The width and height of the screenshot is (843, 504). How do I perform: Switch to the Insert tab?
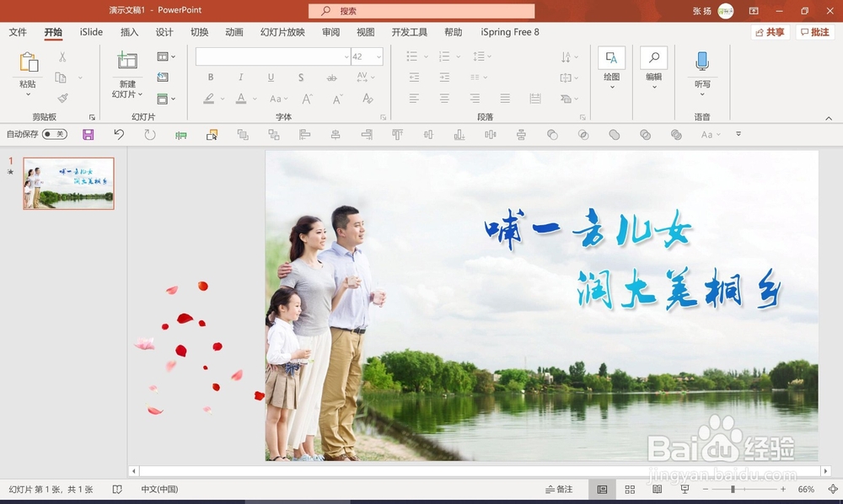129,32
